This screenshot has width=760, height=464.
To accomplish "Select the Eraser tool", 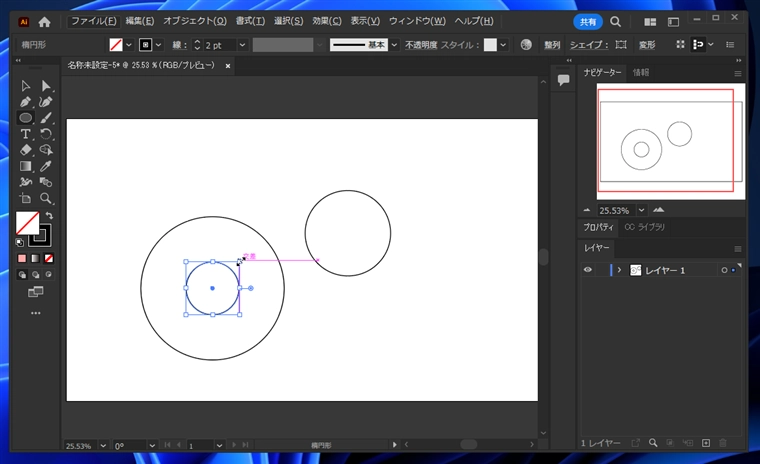I will tap(25, 150).
